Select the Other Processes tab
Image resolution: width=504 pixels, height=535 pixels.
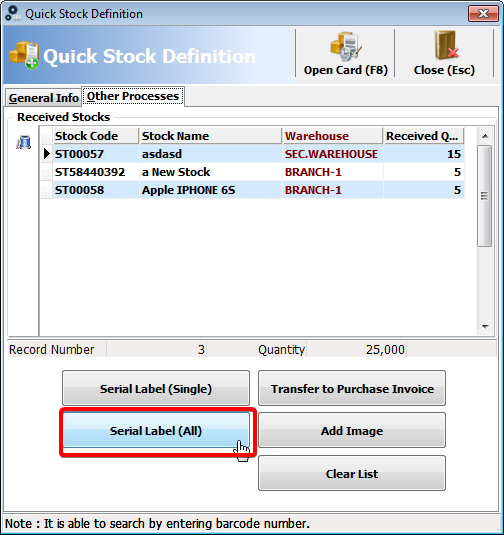coord(133,96)
